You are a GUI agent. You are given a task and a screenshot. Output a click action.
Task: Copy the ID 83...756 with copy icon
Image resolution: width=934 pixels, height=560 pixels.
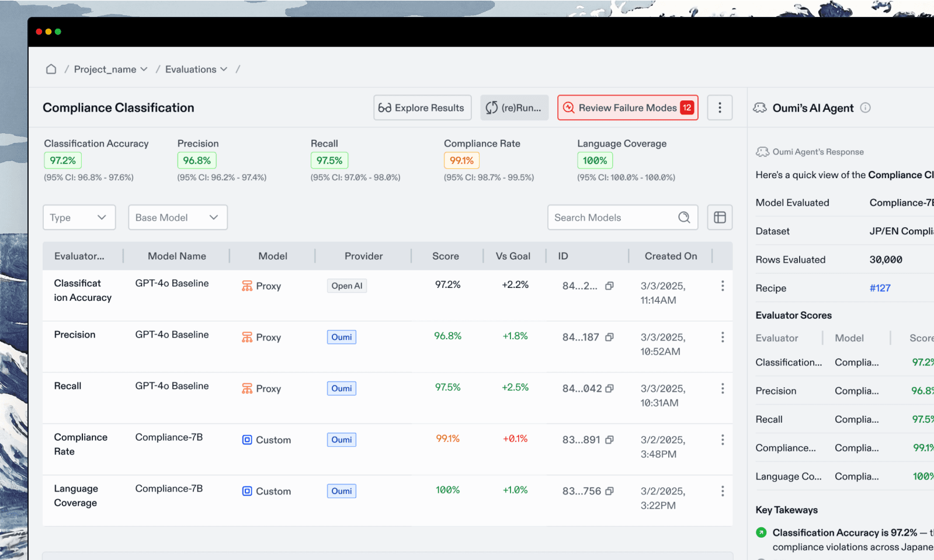pyautogui.click(x=609, y=491)
